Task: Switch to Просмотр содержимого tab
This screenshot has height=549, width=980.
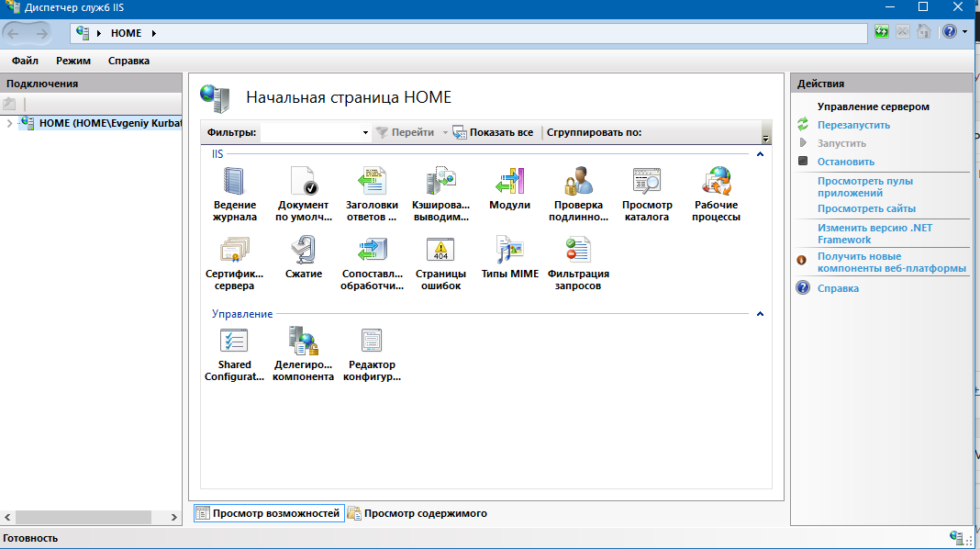Action: click(x=418, y=513)
